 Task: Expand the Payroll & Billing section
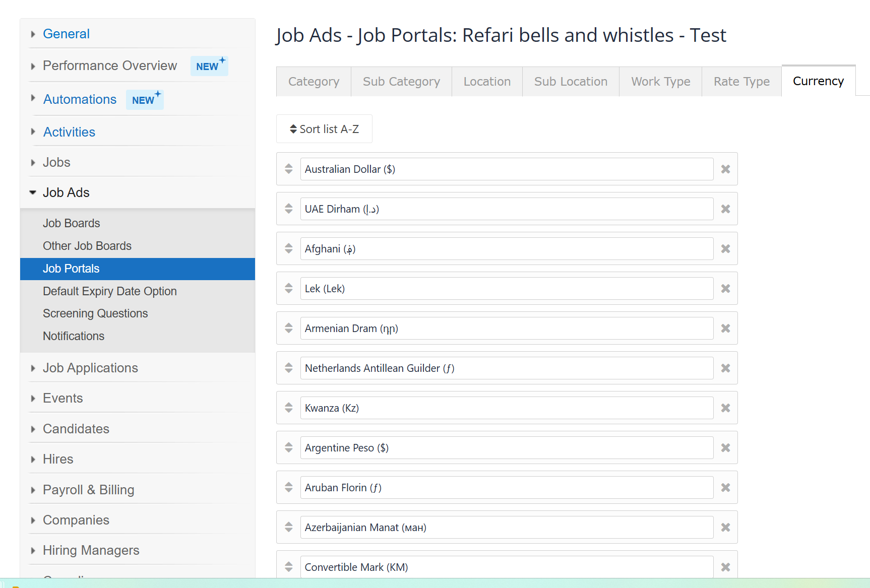[88, 490]
